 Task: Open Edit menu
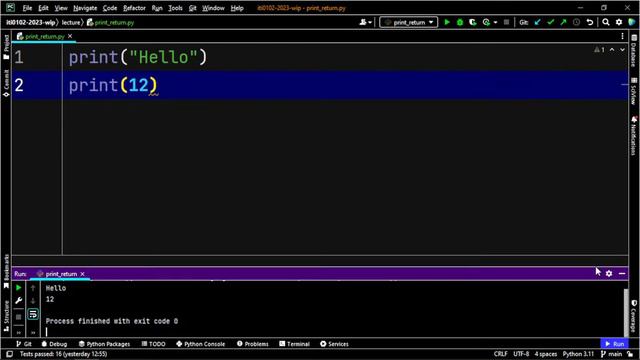pos(43,8)
